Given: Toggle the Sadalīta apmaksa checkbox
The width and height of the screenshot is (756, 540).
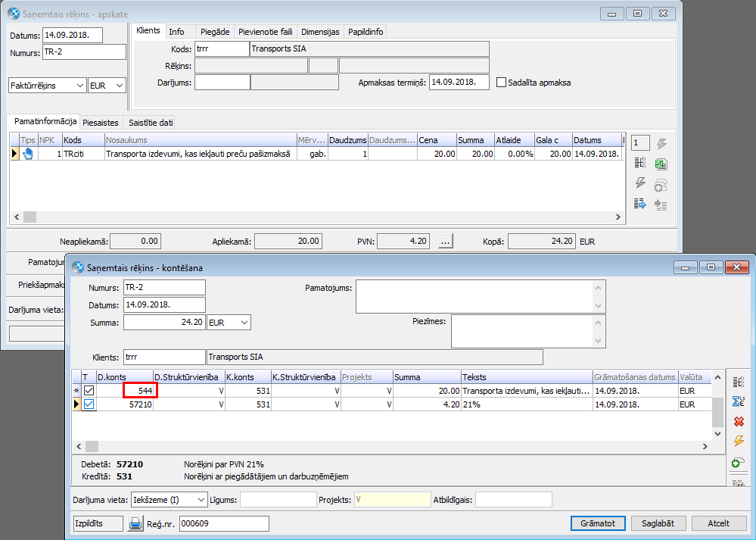Looking at the screenshot, I should [x=501, y=83].
